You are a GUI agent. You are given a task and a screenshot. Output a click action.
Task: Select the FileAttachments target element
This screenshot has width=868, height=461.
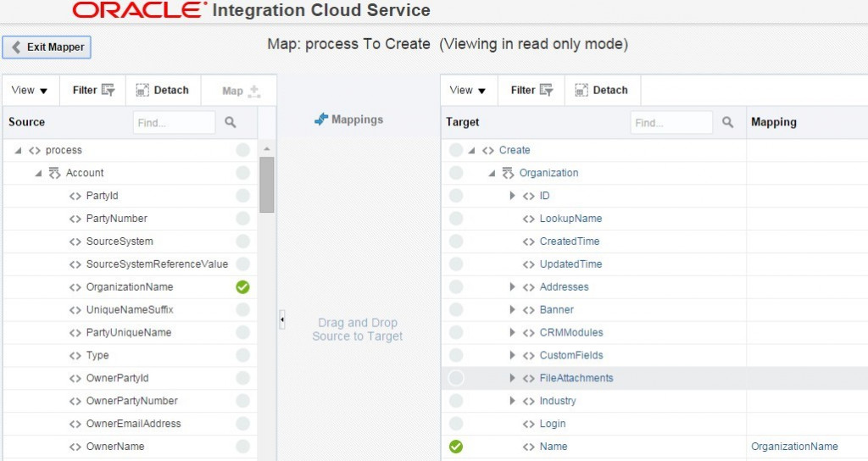pyautogui.click(x=576, y=378)
